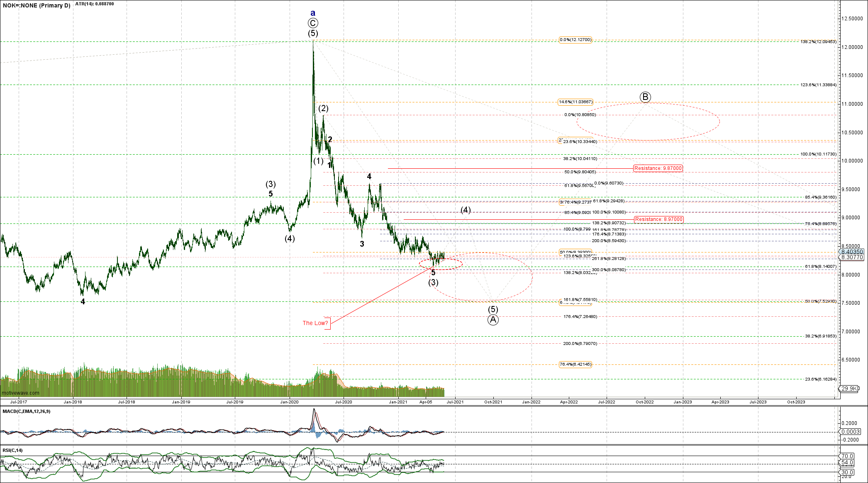Click the 0.0%(12.12700) Fibonacci level label

575,40
